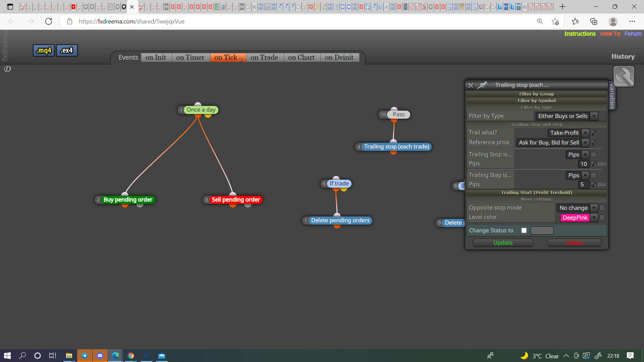Select the Buy pending order block
644x362 pixels.
coord(128,200)
